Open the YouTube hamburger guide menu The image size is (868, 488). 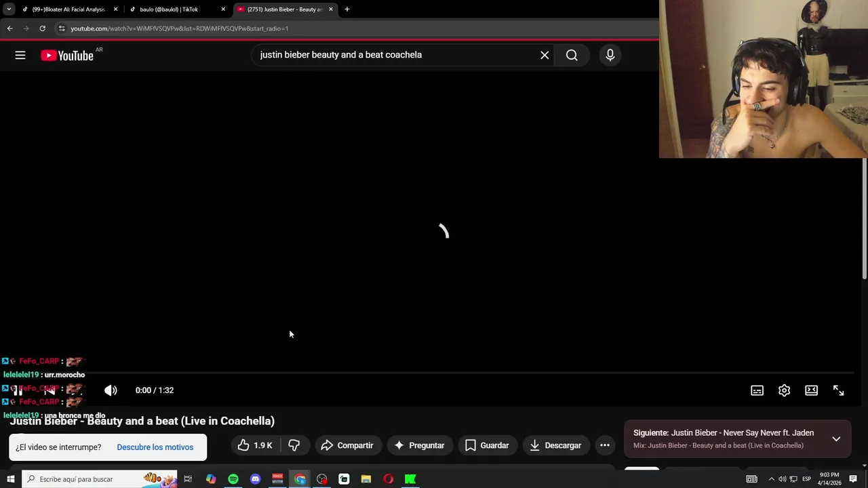20,55
